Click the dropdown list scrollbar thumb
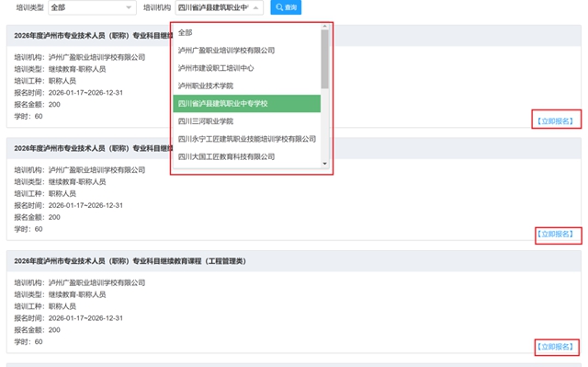 click(324, 59)
